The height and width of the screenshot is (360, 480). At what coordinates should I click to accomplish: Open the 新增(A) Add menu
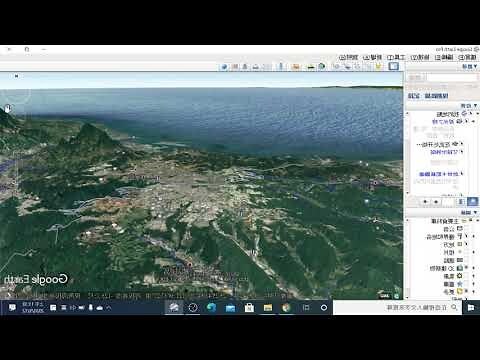point(372,57)
